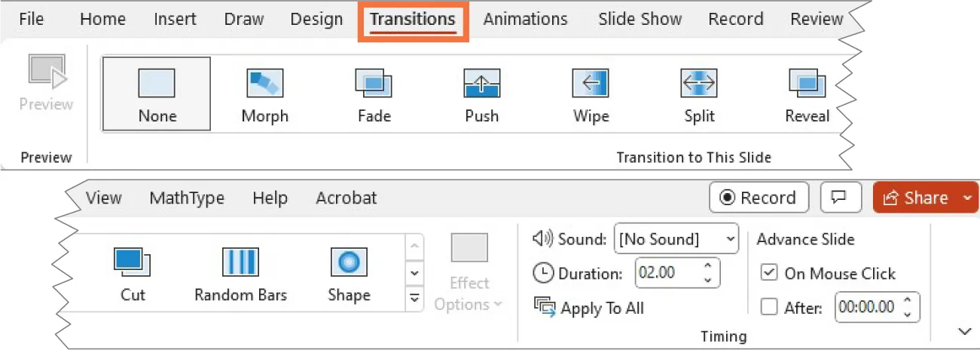980x350 pixels.
Task: Choose the Push transition
Action: (x=481, y=94)
